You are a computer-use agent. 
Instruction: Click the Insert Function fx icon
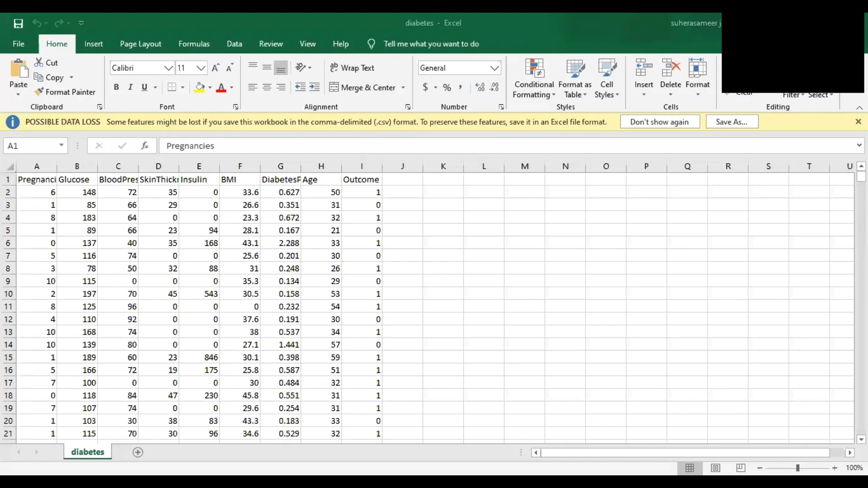click(x=145, y=145)
